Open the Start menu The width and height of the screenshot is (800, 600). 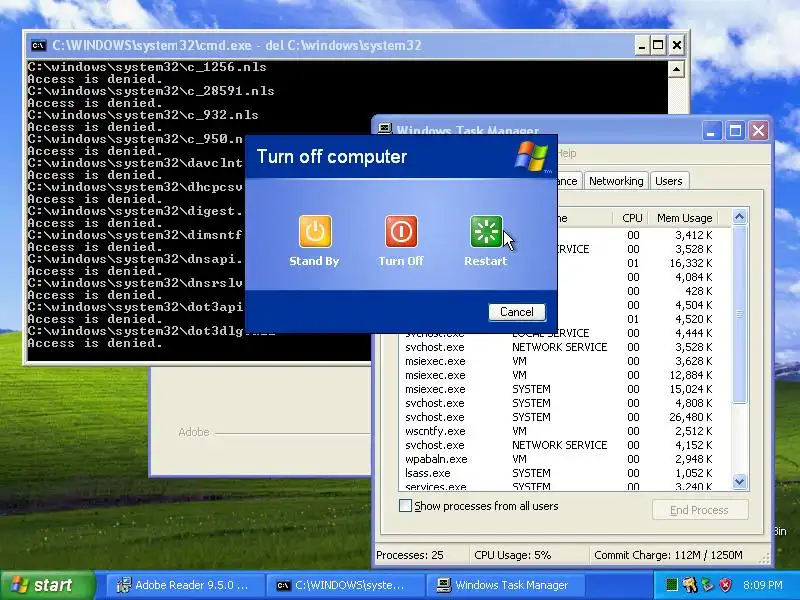point(47,585)
